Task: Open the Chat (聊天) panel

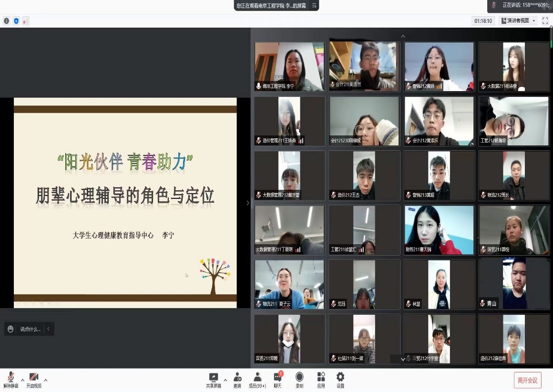Action: [277, 378]
